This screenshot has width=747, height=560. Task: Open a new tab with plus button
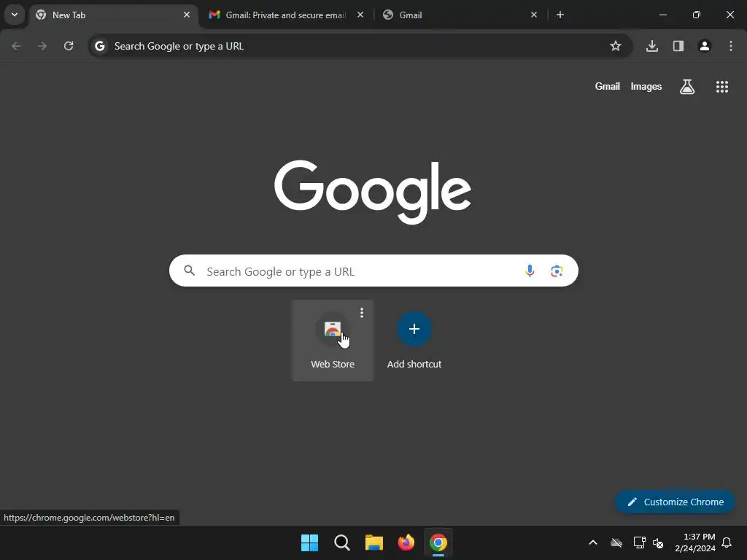tap(560, 15)
